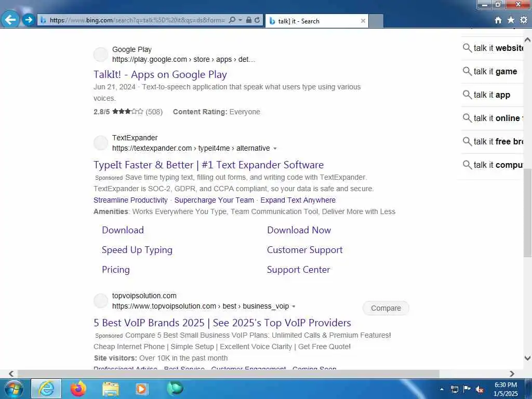
Task: Close the 'talk] it - Search' tab
Action: 363,21
